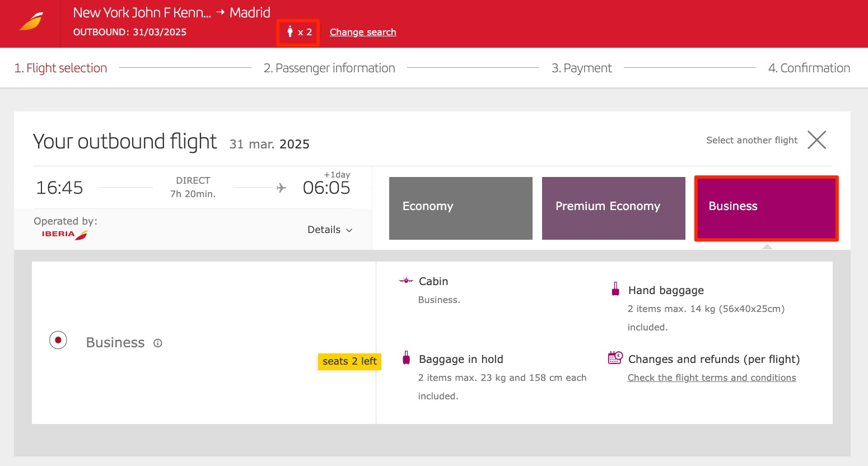Click the small caret beneath the Business tab

(x=766, y=246)
